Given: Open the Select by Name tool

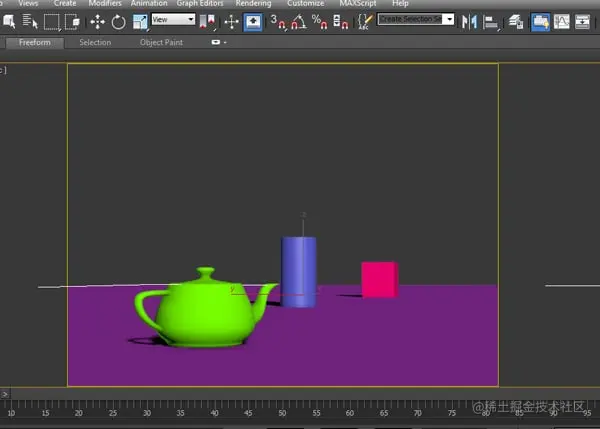Looking at the screenshot, I should (x=30, y=21).
